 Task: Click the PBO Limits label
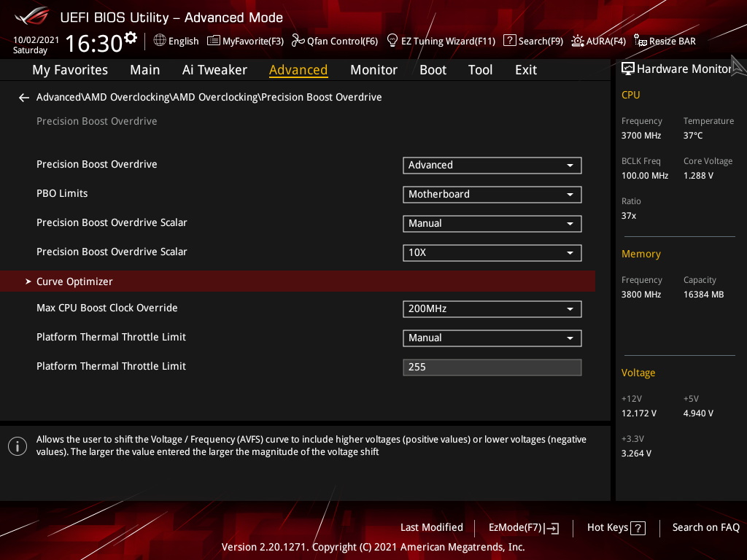(x=62, y=193)
